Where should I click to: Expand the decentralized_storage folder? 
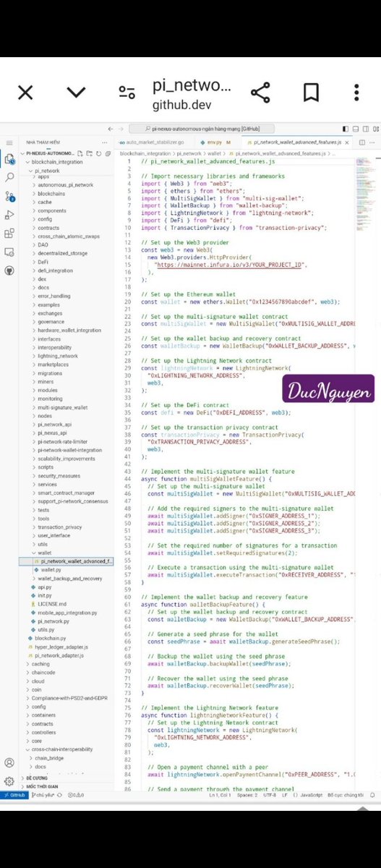coord(64,252)
